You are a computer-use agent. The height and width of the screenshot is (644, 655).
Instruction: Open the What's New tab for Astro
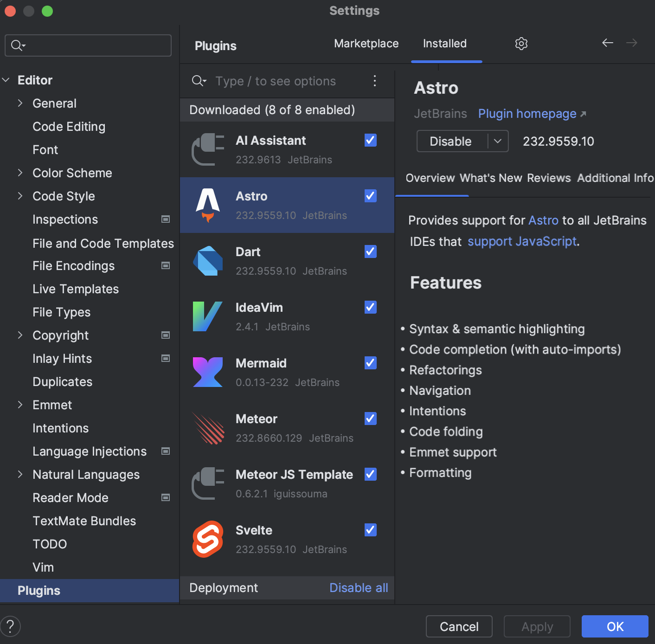tap(490, 178)
